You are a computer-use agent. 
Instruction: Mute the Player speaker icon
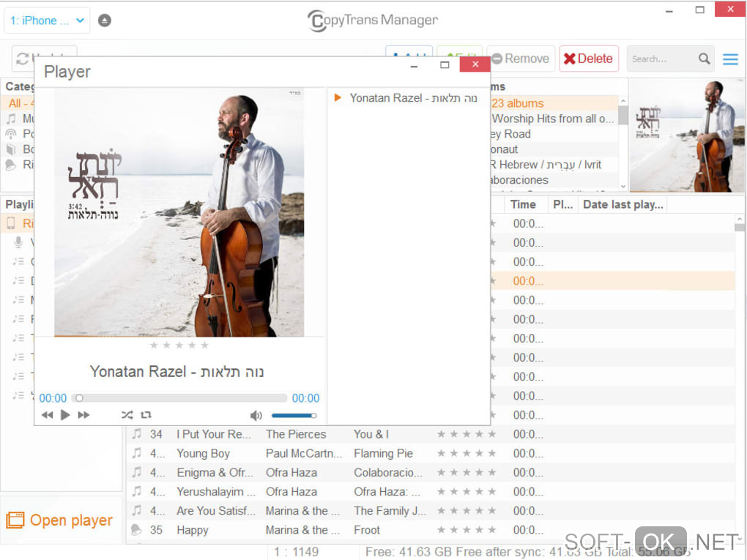coord(256,416)
